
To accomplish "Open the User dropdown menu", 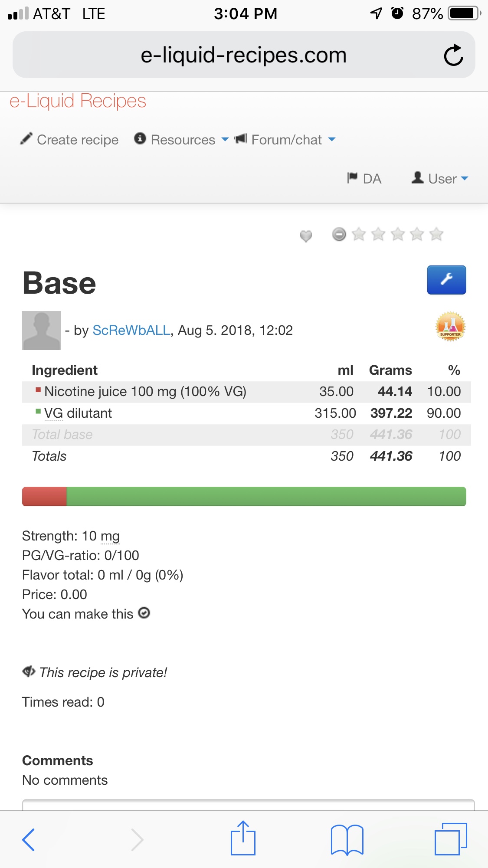I will [440, 178].
